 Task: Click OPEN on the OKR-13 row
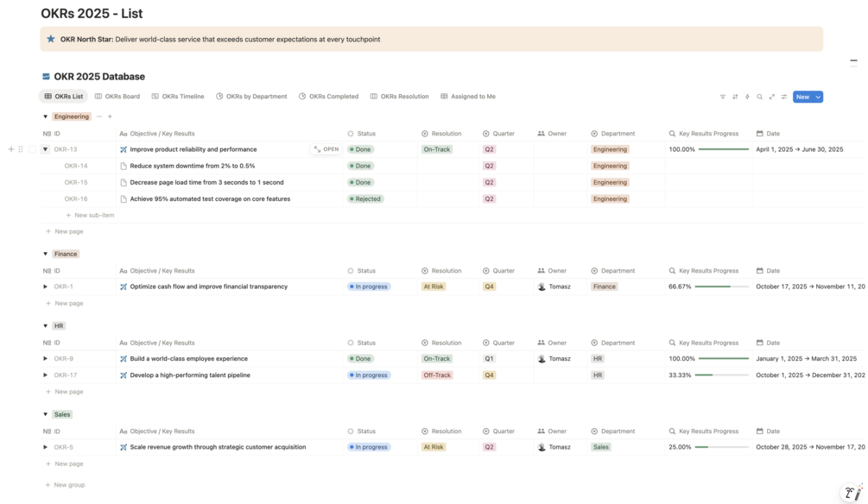tap(326, 149)
